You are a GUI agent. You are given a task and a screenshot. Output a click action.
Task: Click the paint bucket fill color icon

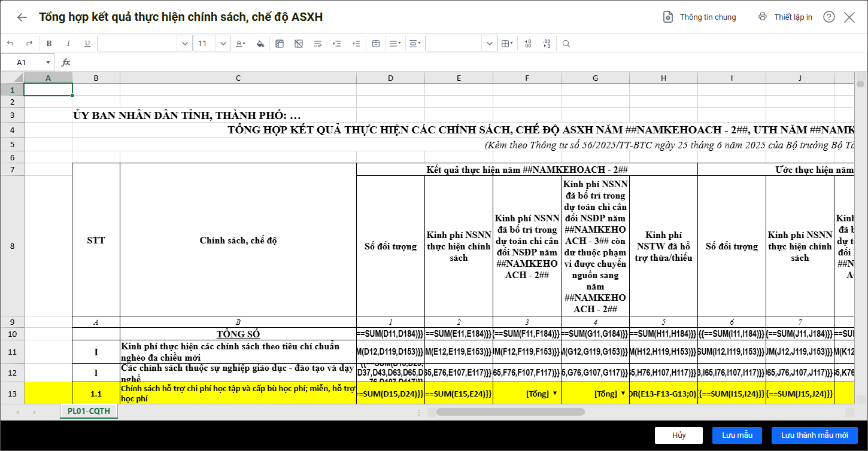click(260, 44)
